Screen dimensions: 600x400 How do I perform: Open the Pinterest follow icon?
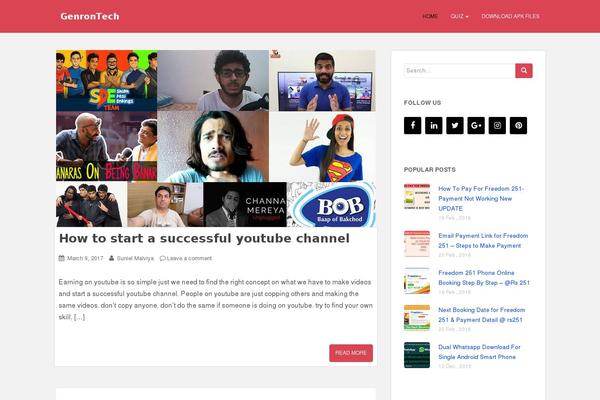[518, 126]
